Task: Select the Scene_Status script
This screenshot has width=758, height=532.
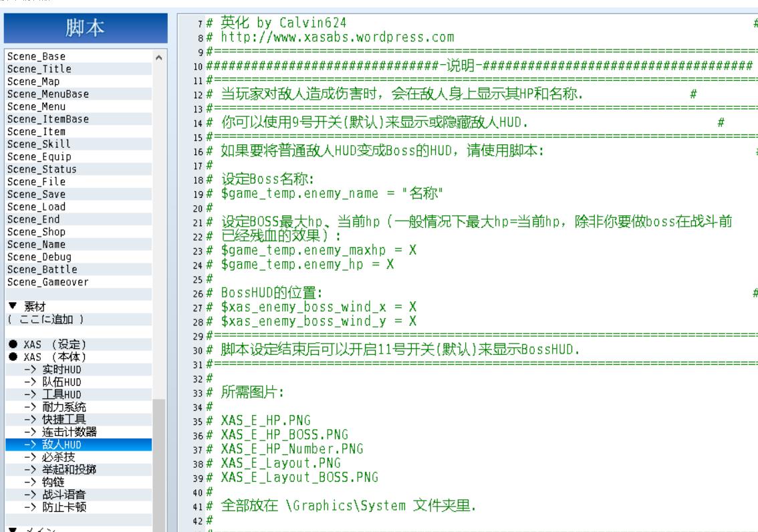Action: pos(78,170)
